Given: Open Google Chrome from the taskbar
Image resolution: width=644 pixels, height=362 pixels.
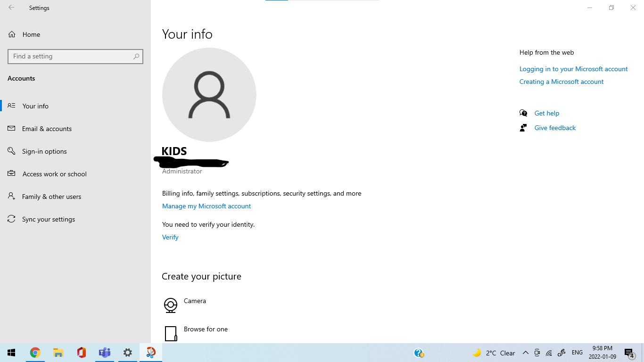Looking at the screenshot, I should coord(35,353).
